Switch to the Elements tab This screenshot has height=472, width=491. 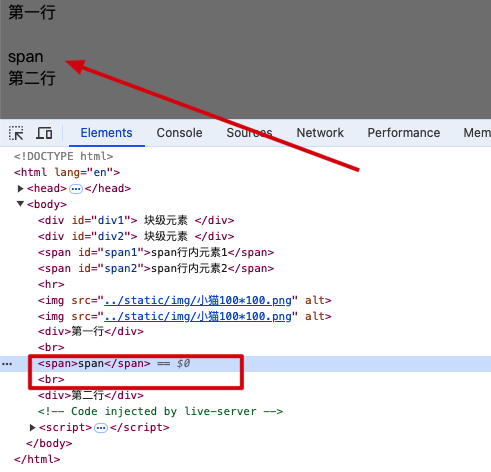(106, 133)
